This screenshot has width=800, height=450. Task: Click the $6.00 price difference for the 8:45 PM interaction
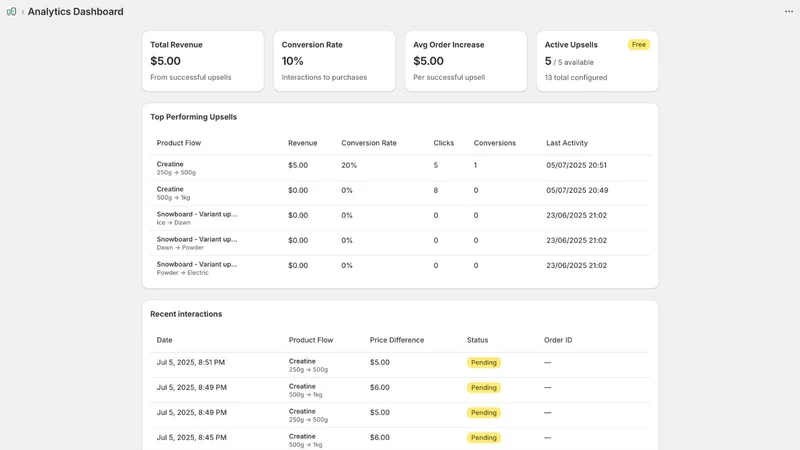[x=380, y=437]
